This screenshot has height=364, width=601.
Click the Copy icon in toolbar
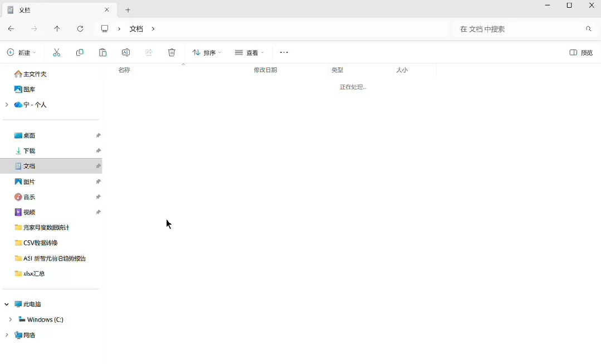pyautogui.click(x=80, y=52)
